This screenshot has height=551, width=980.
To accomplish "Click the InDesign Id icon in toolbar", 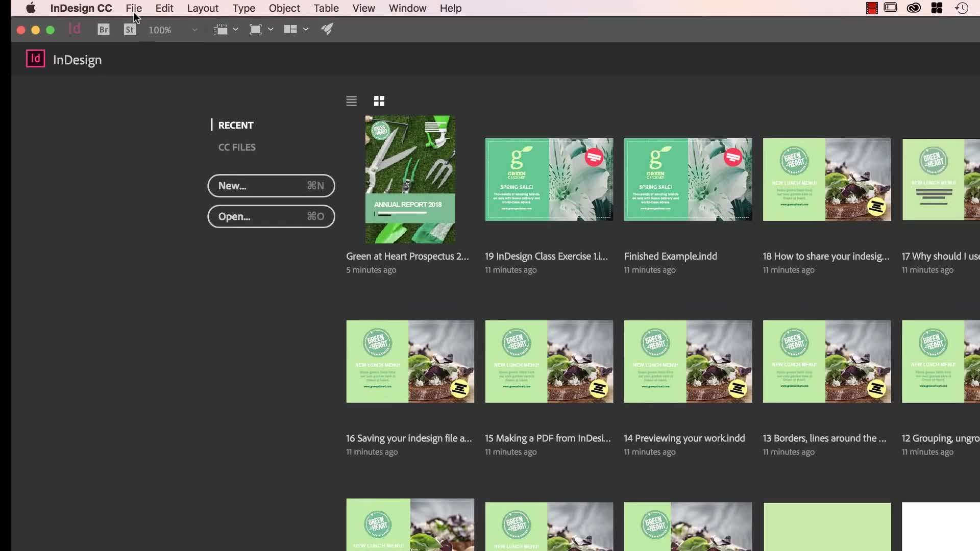I will pyautogui.click(x=75, y=29).
